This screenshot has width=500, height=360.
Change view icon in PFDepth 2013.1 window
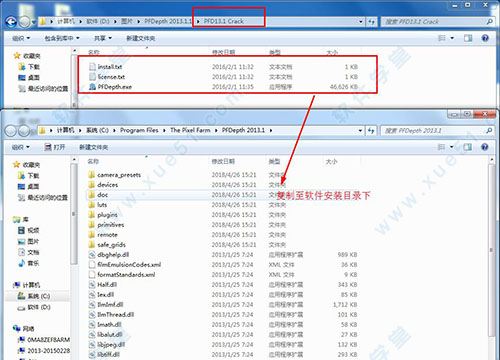pos(441,147)
